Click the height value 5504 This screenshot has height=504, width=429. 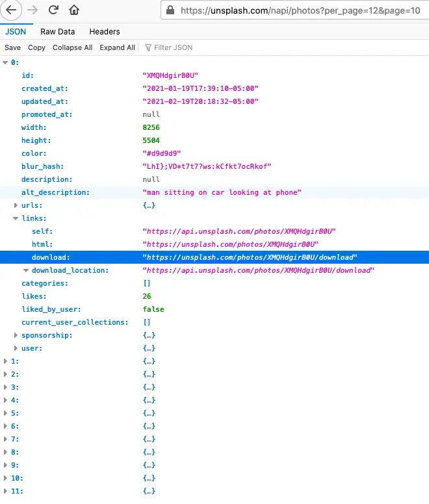point(151,140)
